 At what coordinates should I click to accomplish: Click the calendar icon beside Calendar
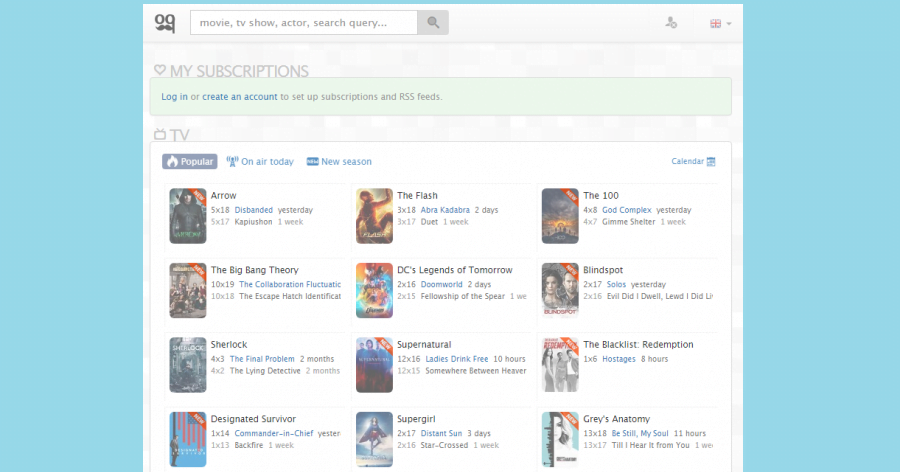711,161
